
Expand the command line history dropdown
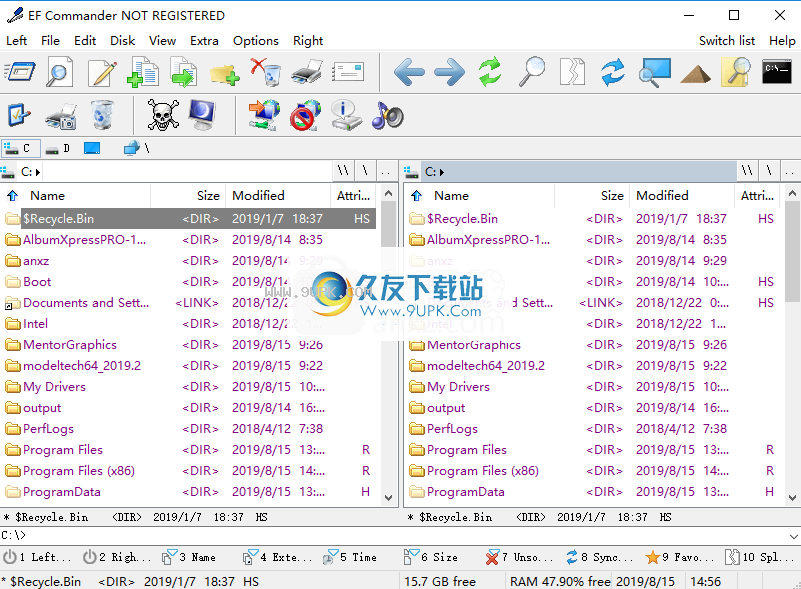[793, 536]
